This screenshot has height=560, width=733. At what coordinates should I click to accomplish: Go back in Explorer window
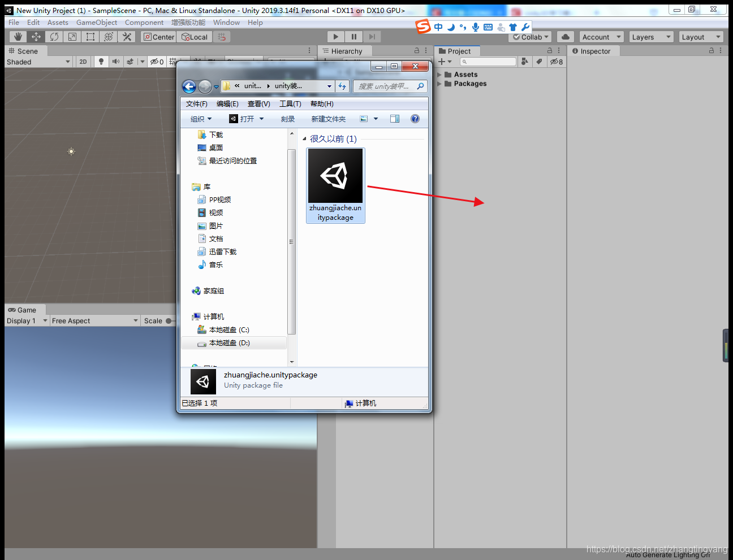[x=189, y=86]
